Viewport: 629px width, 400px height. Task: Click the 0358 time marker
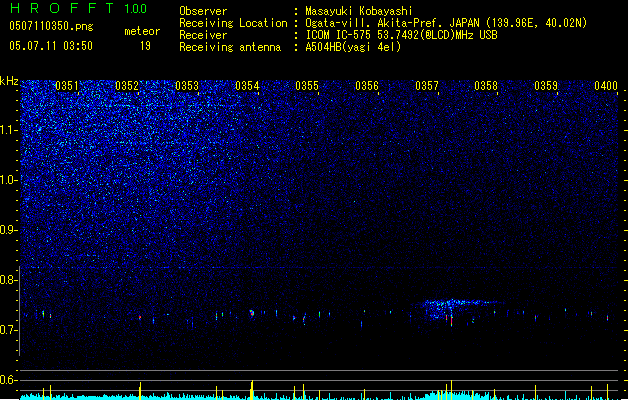[x=486, y=86]
